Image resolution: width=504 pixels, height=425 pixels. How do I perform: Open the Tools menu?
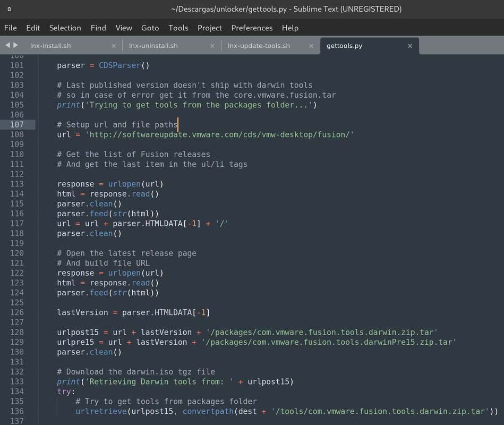pos(178,28)
